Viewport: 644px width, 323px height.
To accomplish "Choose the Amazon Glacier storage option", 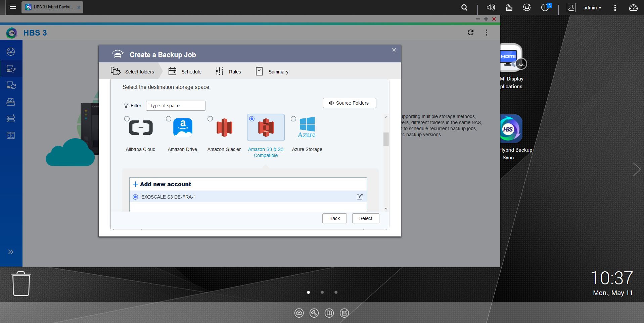I will [224, 128].
